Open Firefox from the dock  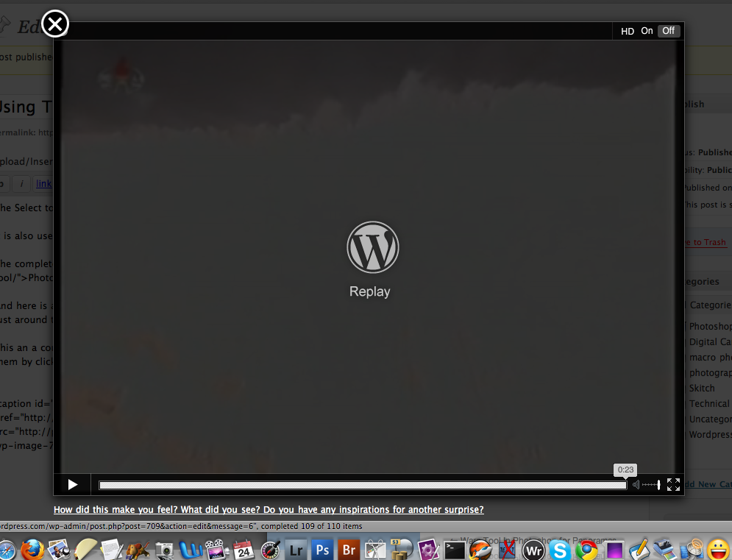click(x=32, y=550)
